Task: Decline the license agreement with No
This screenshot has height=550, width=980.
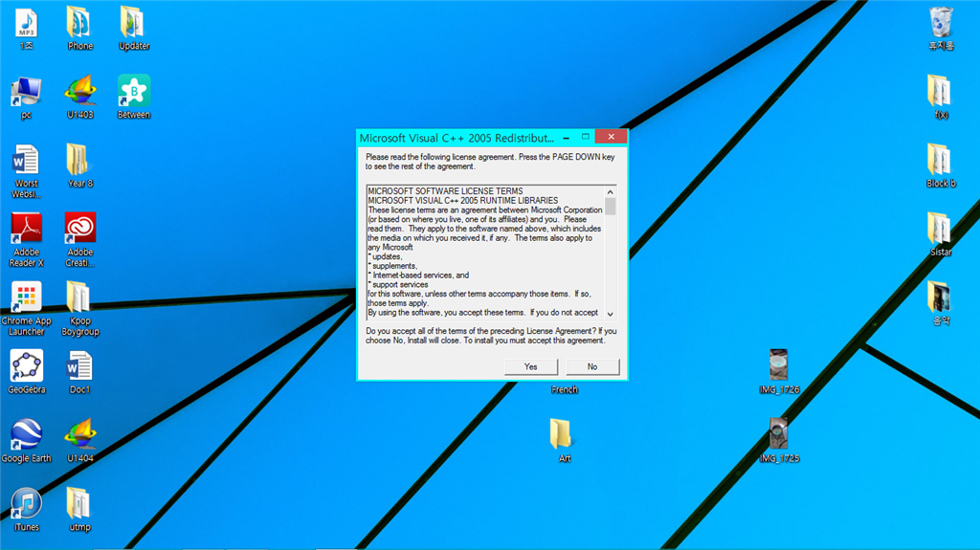Action: tap(592, 367)
